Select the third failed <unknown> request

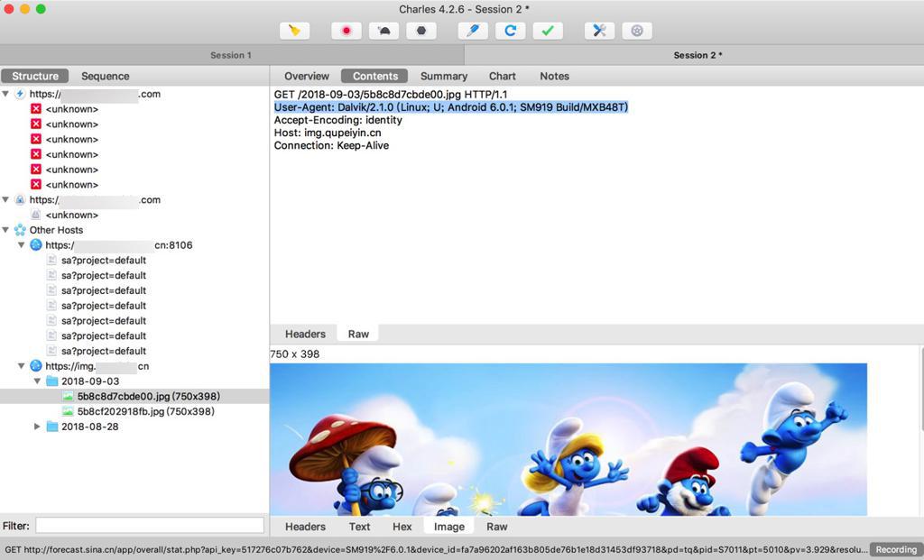pyautogui.click(x=72, y=139)
